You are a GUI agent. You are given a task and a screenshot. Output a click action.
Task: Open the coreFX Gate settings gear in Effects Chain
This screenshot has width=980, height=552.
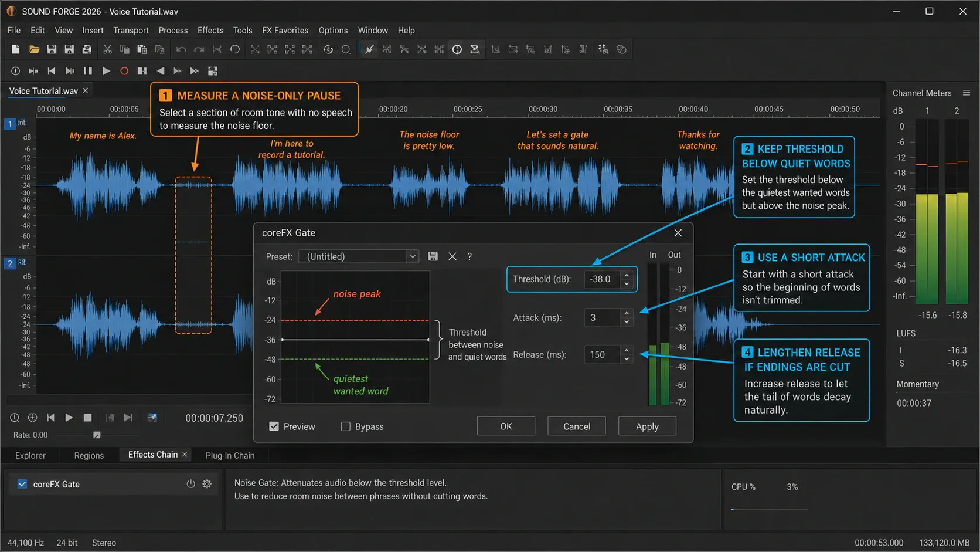tap(207, 484)
